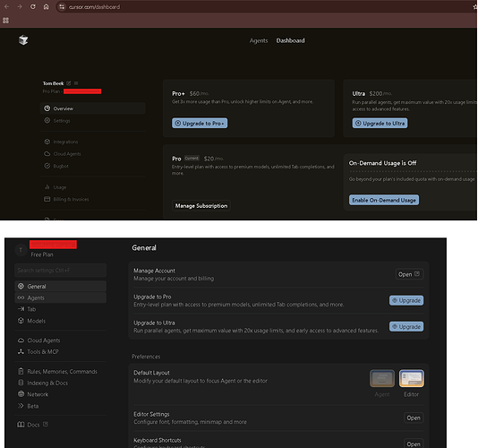Open Manage Account with the Open button
Viewport: 478px width, 448px height.
(409, 274)
